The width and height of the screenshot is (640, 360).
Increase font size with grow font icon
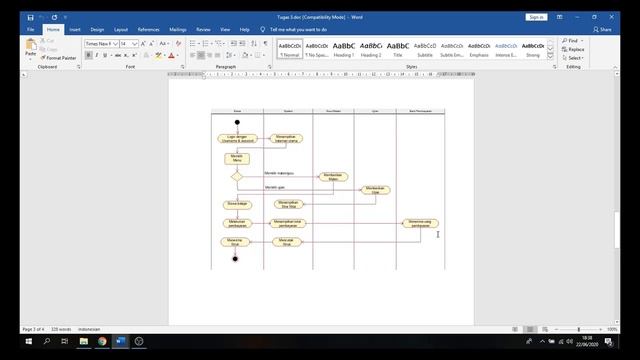click(x=143, y=43)
